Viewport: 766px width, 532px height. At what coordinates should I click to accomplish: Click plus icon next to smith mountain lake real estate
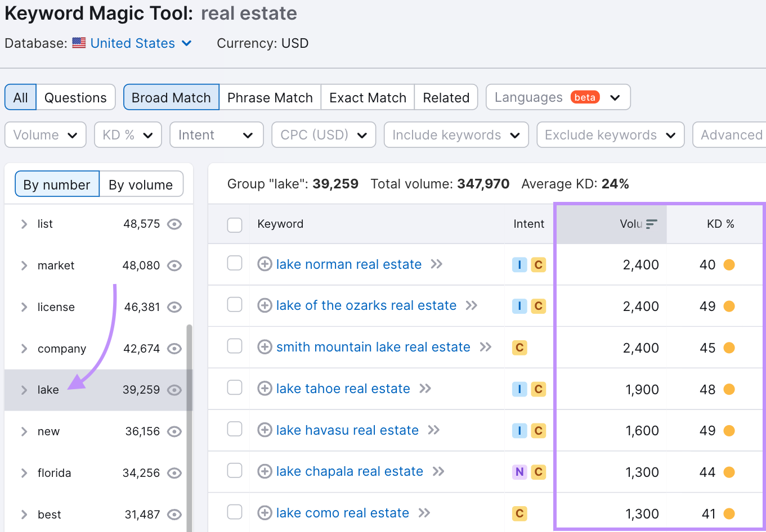tap(265, 347)
